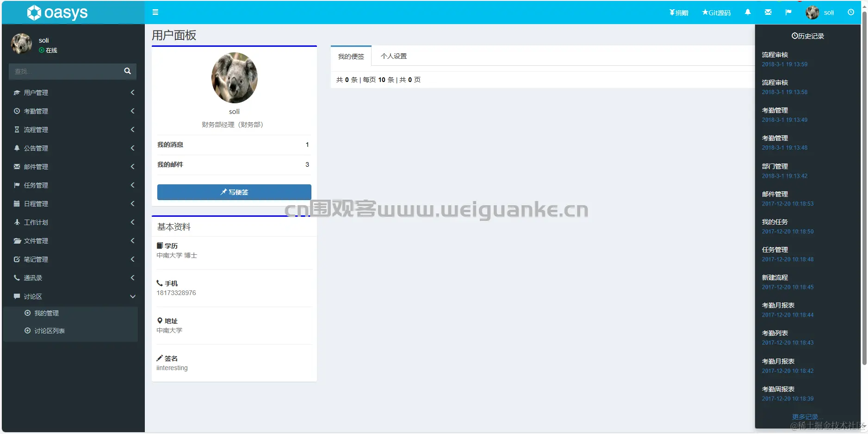This screenshot has height=434, width=868.
Task: Expand the 考勤管理 menu chevron
Action: pyautogui.click(x=133, y=111)
